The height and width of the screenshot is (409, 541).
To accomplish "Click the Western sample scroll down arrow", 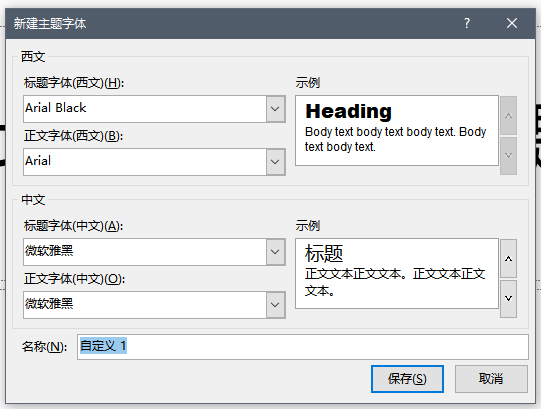I will pos(508,156).
